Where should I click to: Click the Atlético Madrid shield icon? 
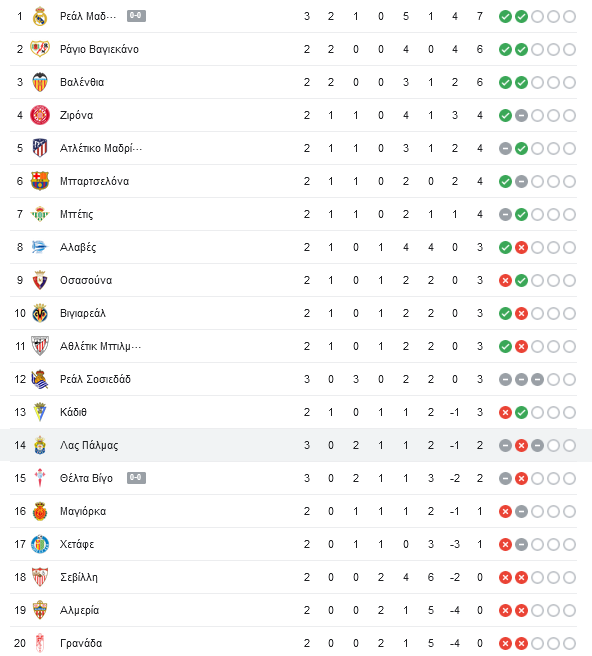tap(40, 148)
